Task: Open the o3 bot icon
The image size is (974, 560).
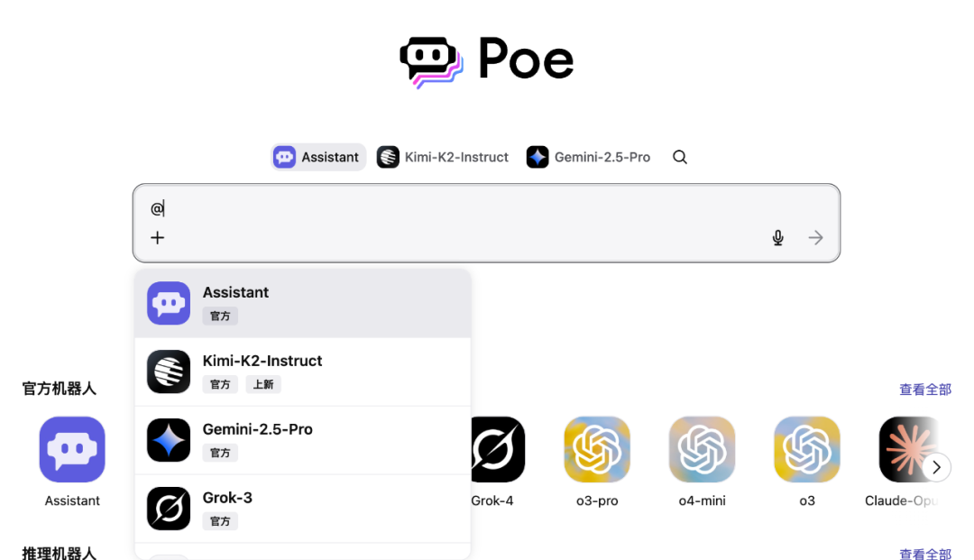Action: (x=807, y=449)
